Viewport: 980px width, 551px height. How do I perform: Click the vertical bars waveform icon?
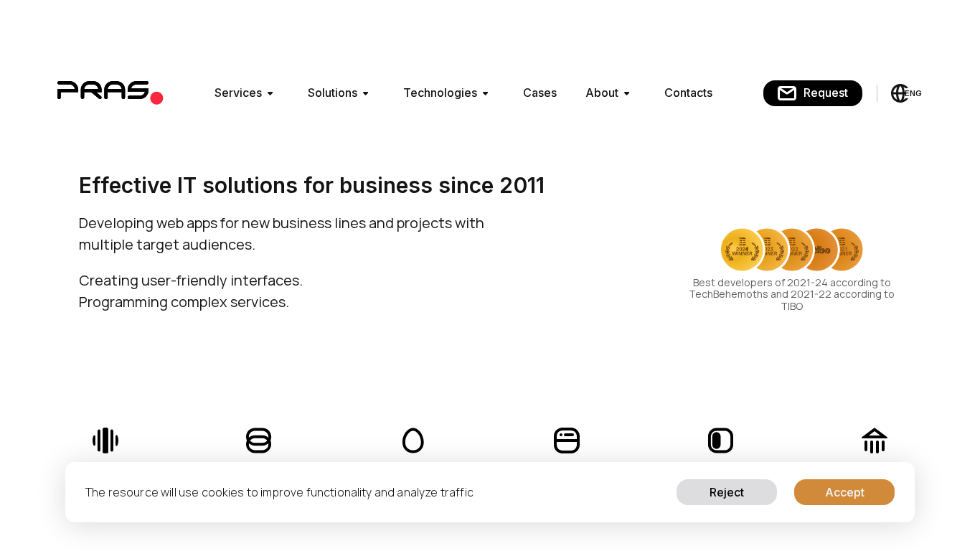pyautogui.click(x=105, y=441)
